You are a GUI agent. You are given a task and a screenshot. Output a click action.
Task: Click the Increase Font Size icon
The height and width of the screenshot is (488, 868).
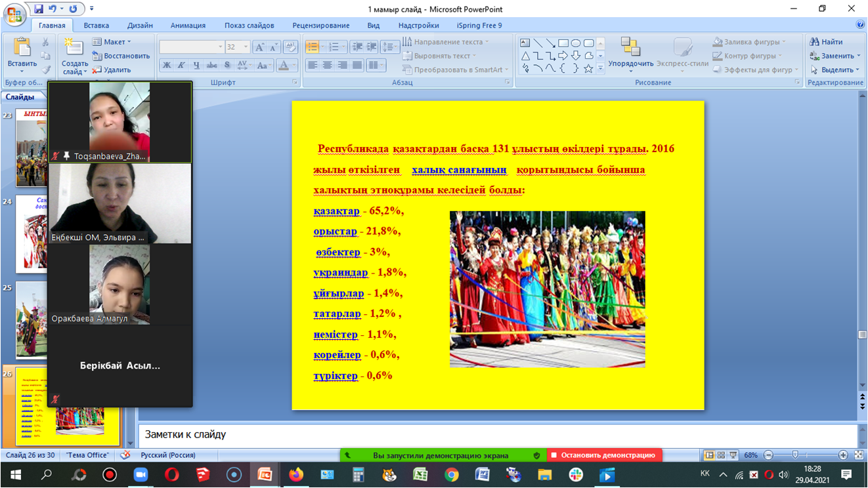pyautogui.click(x=260, y=47)
